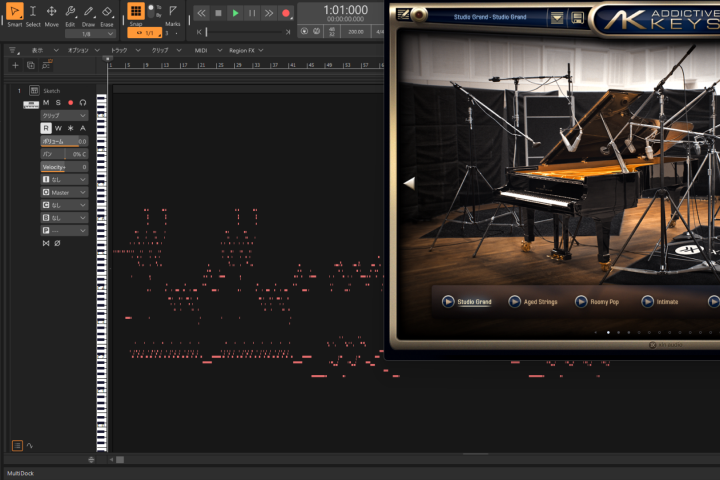This screenshot has width=720, height=480.
Task: Open the オプション menu
Action: (x=84, y=50)
